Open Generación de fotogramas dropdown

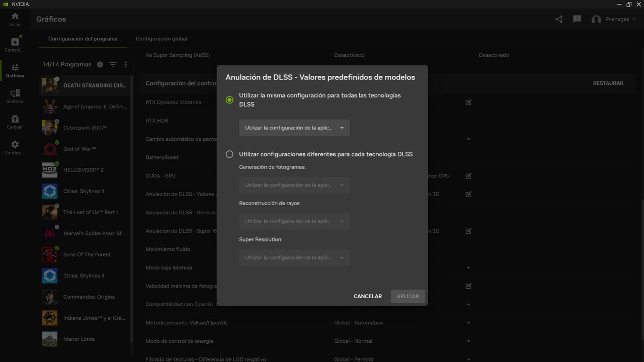pos(294,185)
